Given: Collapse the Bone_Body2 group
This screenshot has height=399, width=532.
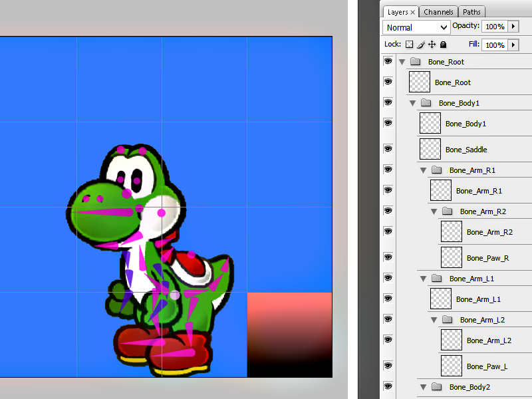Looking at the screenshot, I should 423,387.
